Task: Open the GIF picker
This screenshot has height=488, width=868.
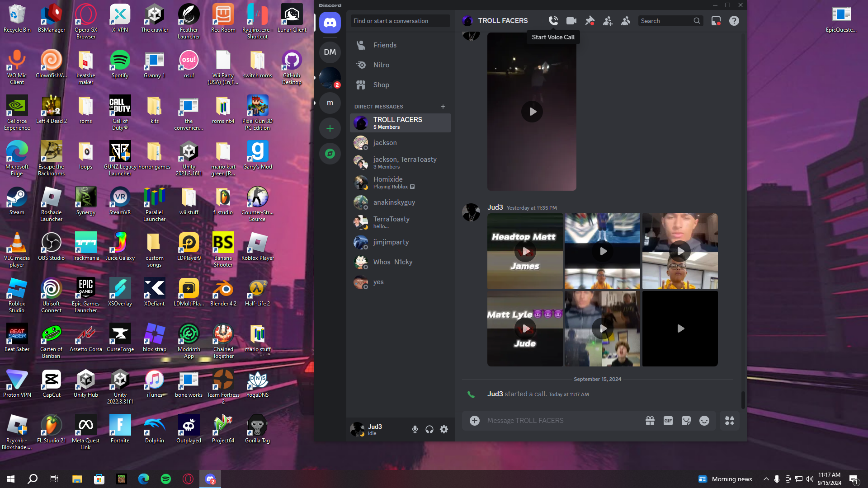Action: [x=668, y=421]
